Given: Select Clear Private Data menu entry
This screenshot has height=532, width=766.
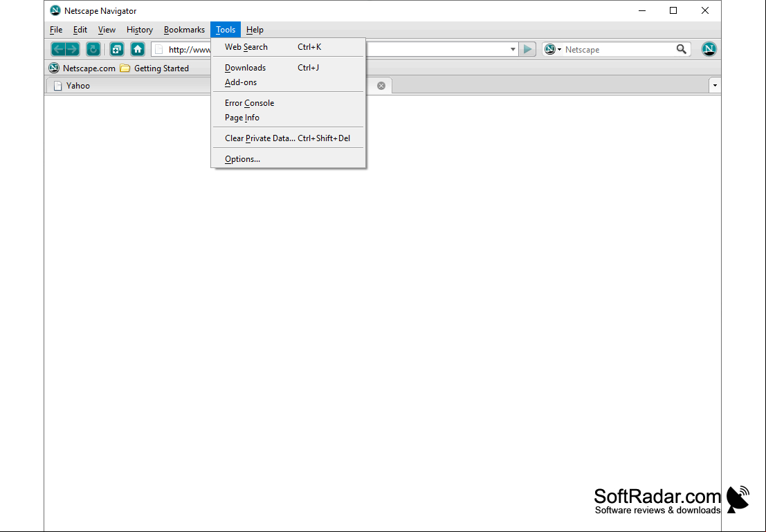Looking at the screenshot, I should pos(289,138).
